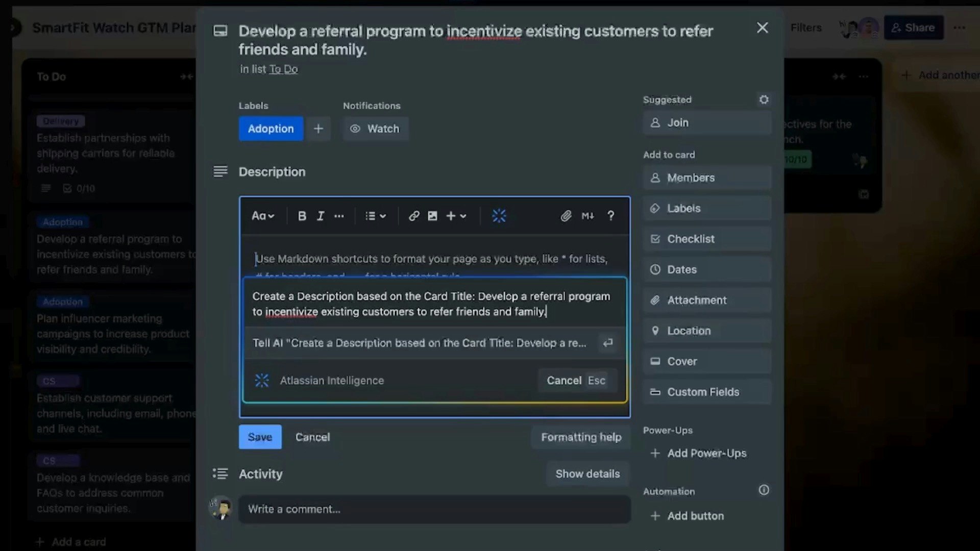This screenshot has width=980, height=551.
Task: Toggle bold formatting in description editor
Action: 302,216
